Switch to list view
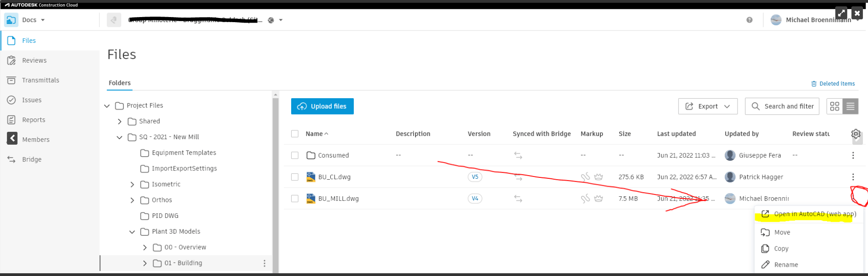868x276 pixels. 850,106
